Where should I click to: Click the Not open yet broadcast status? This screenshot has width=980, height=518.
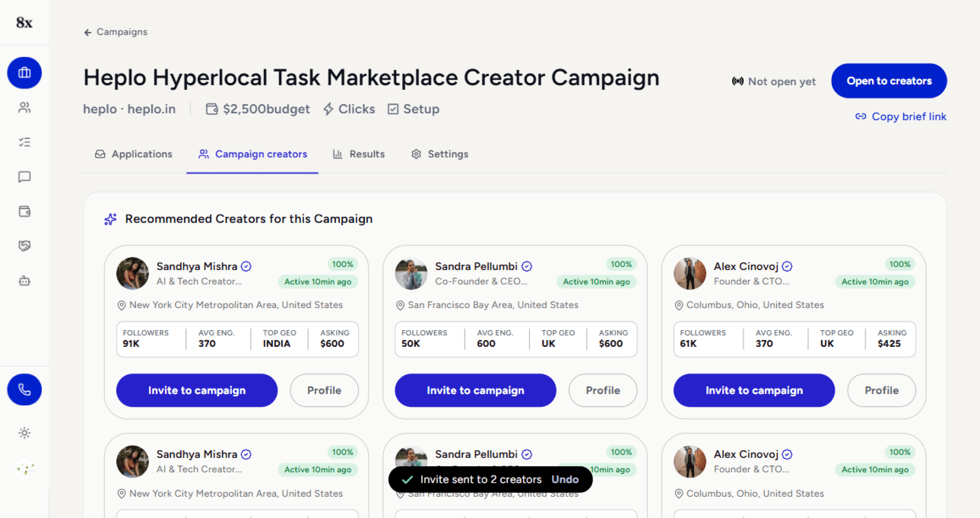click(x=774, y=81)
